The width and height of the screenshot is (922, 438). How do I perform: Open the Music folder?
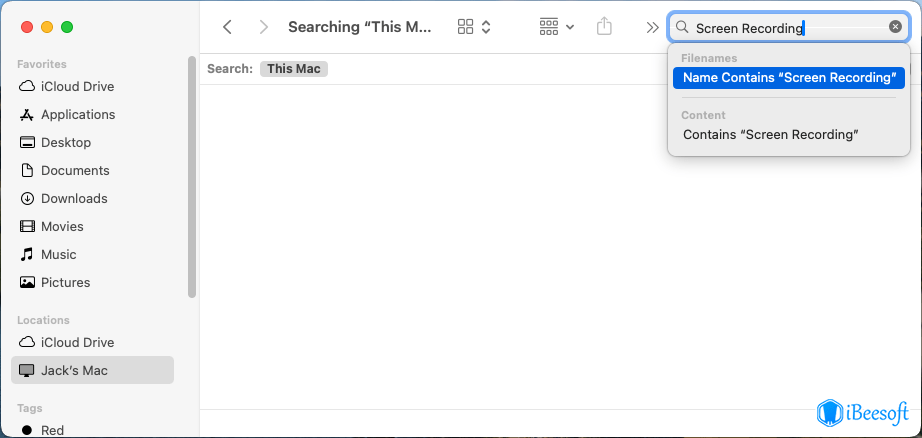(x=58, y=254)
